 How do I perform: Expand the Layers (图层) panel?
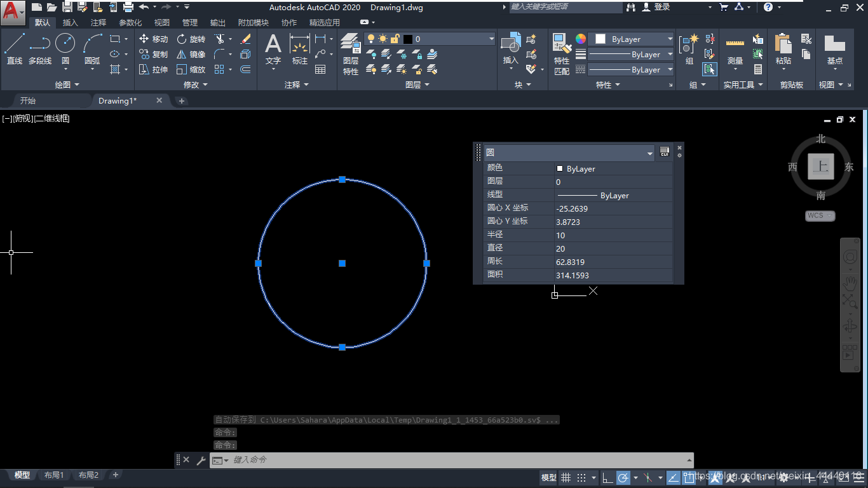417,85
